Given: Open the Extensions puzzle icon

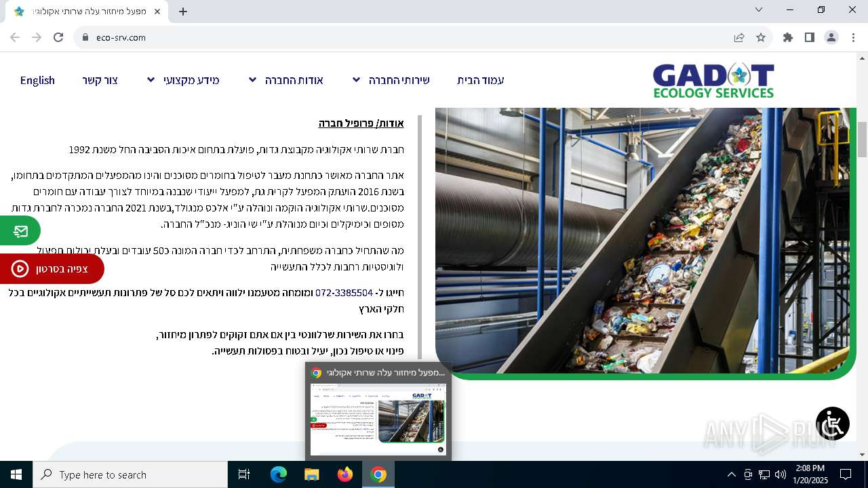Looking at the screenshot, I should [x=788, y=37].
